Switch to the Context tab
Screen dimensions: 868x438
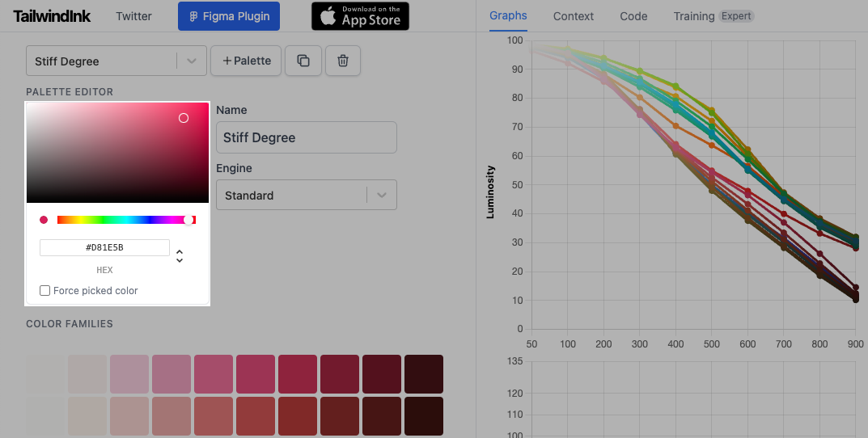[x=574, y=16]
